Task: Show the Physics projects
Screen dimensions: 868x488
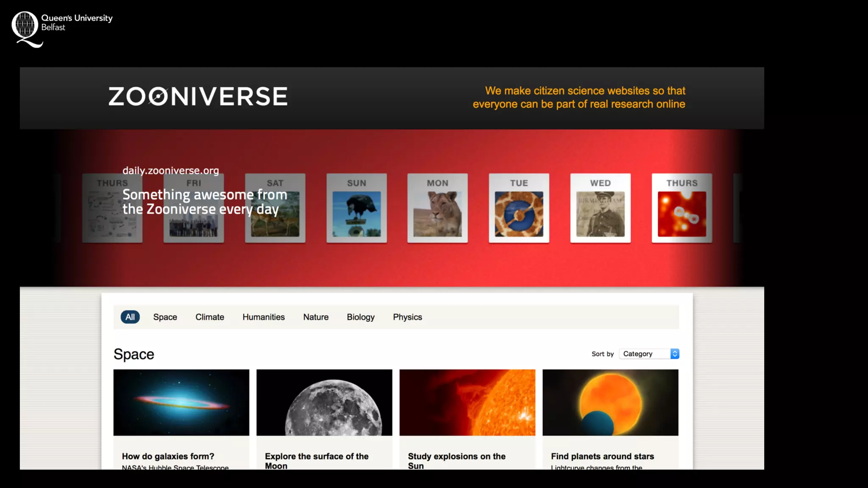Action: 407,317
